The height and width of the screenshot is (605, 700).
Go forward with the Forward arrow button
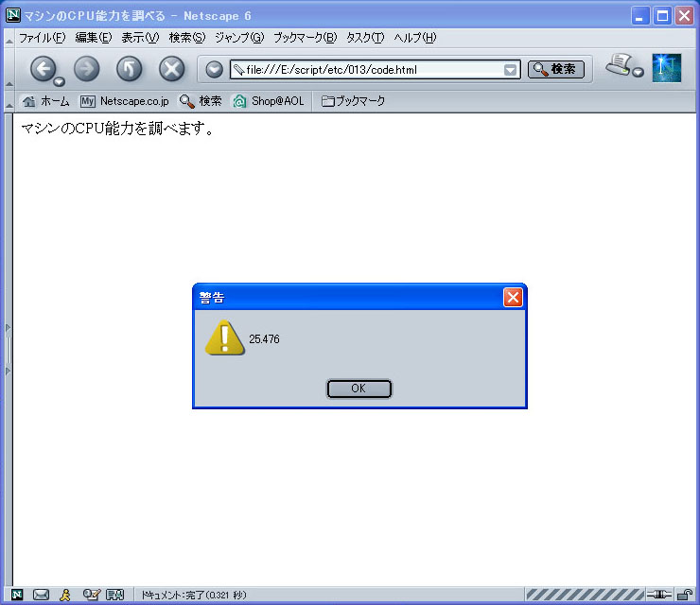point(87,69)
